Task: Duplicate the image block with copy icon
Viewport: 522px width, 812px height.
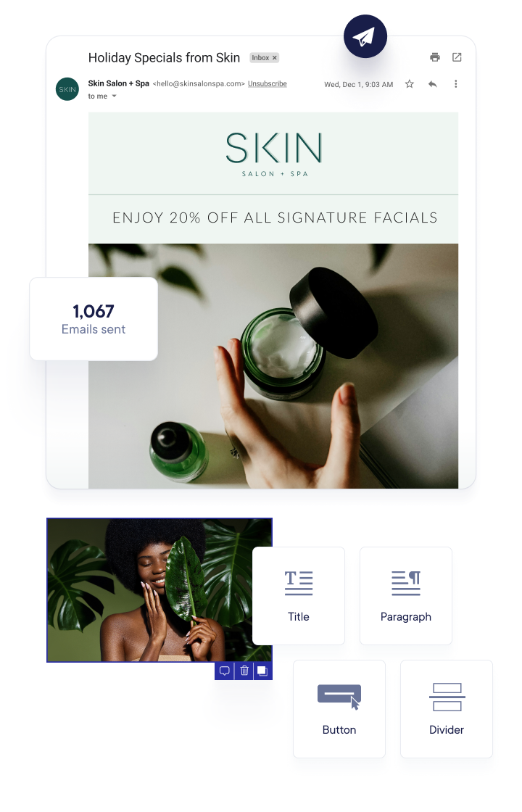Action: tap(262, 671)
